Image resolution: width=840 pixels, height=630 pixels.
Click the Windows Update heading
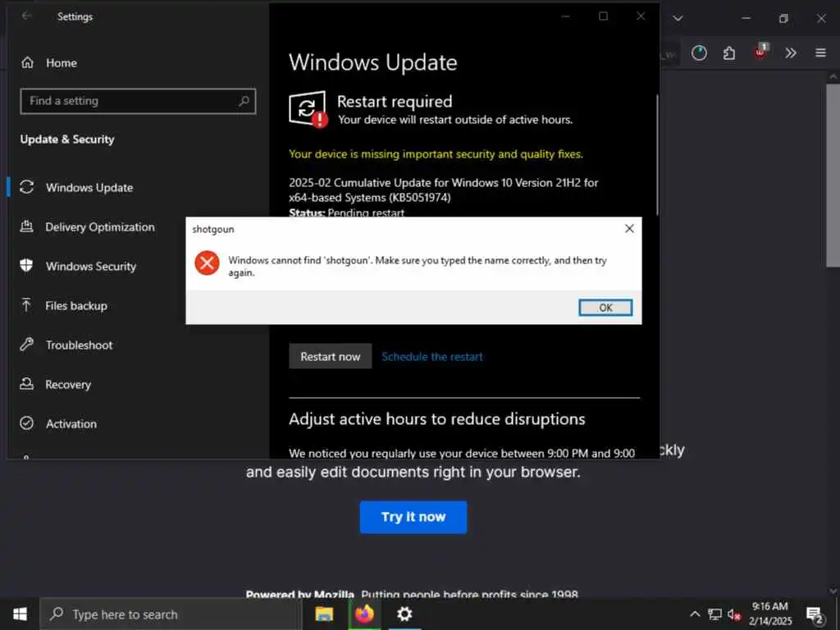coord(373,62)
